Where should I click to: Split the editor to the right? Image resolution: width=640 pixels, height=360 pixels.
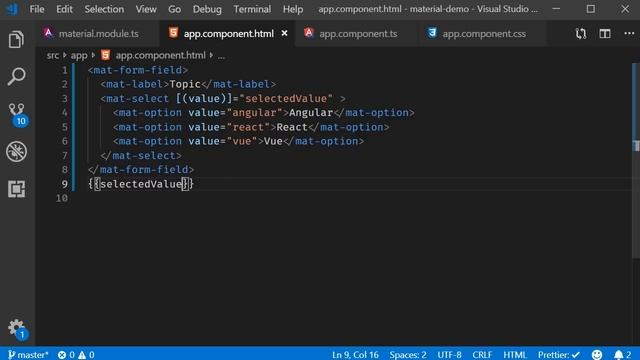pyautogui.click(x=605, y=34)
